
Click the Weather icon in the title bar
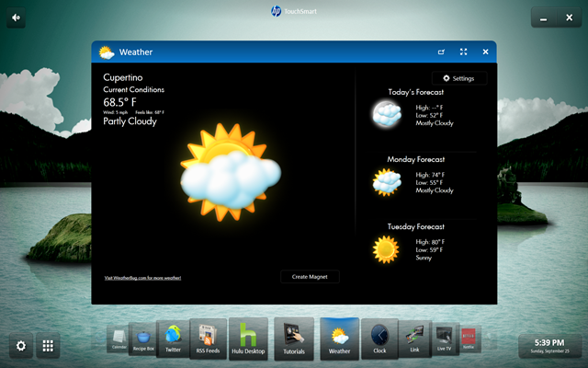107,52
